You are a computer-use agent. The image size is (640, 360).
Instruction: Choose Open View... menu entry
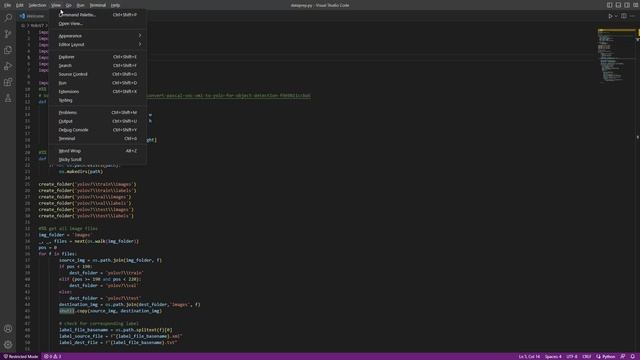(x=98, y=23)
